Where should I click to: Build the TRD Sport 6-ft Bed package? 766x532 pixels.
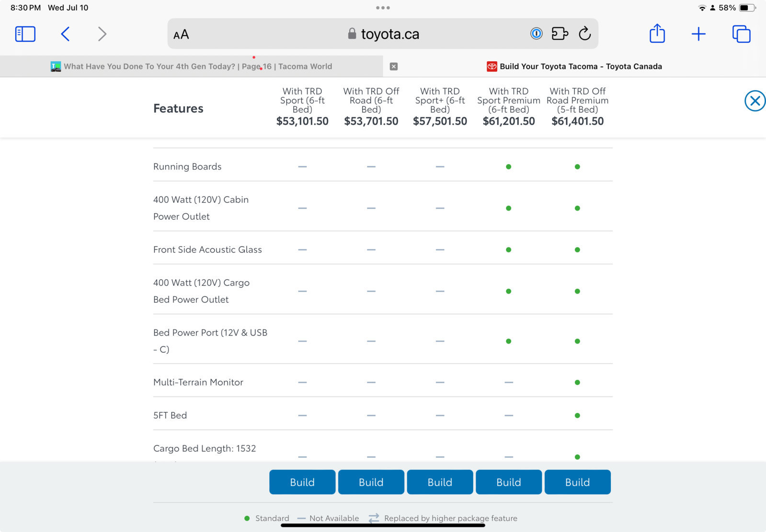point(302,482)
